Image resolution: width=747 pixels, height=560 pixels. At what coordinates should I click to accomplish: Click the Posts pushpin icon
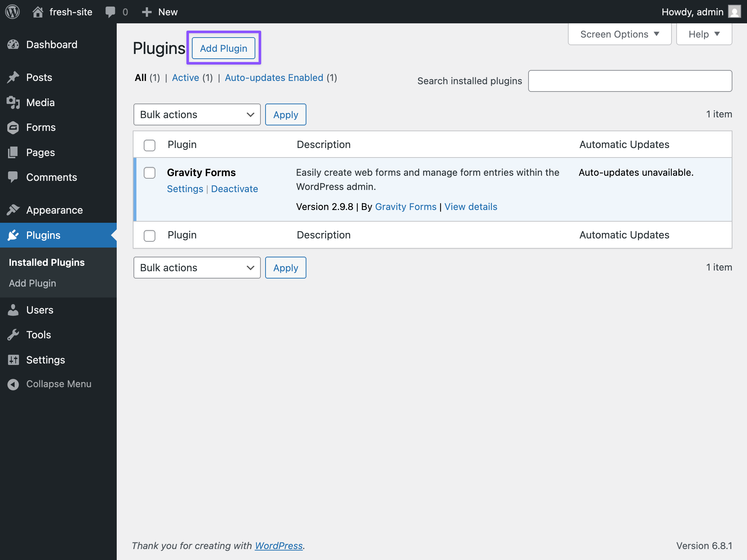pos(13,77)
